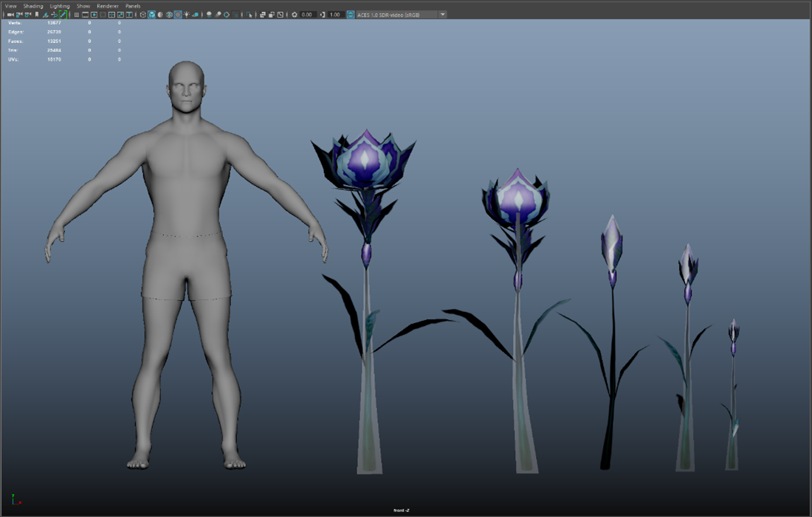Screen dimensions: 812x517
Task: Open the Panels menu
Action: pos(132,6)
